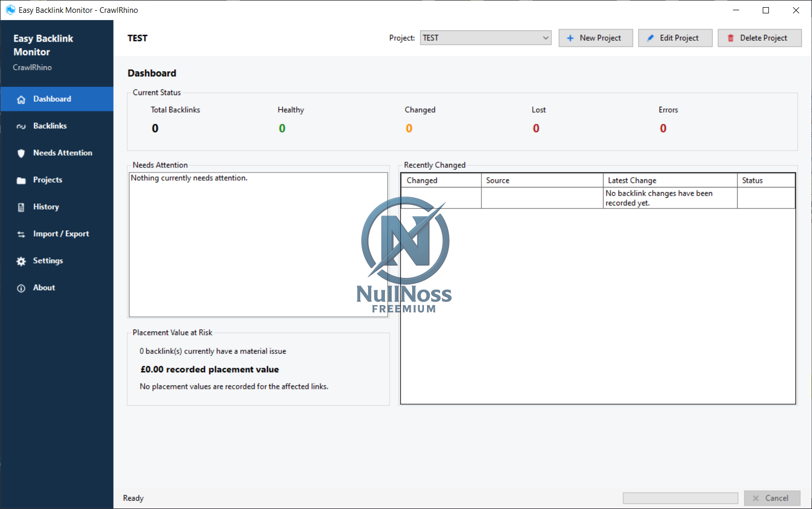812x509 pixels.
Task: Show the About page
Action: (57, 288)
